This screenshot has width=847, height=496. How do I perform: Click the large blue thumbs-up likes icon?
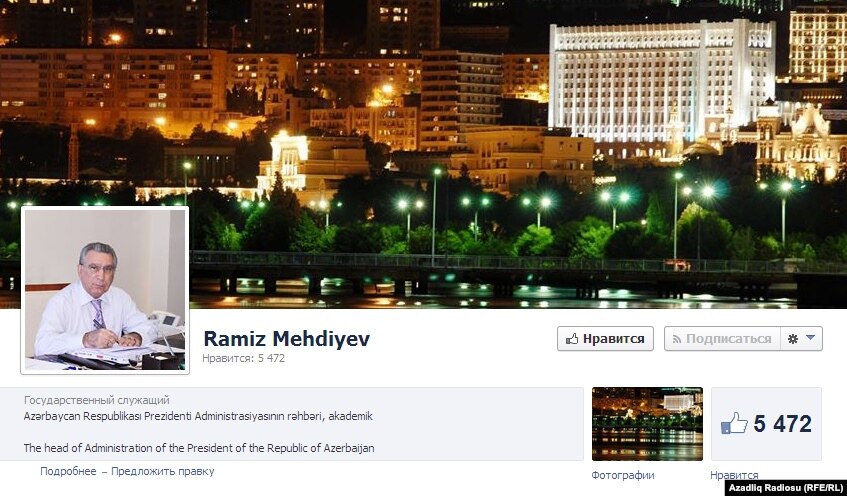tap(734, 423)
